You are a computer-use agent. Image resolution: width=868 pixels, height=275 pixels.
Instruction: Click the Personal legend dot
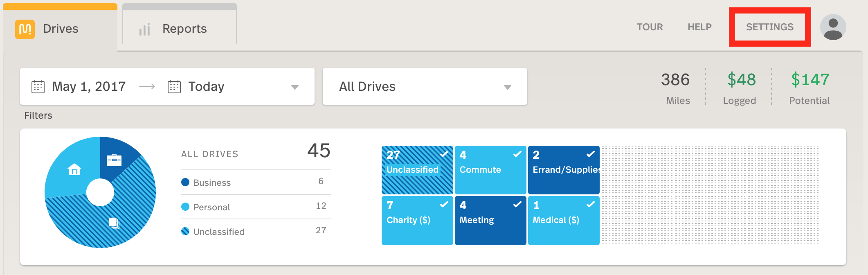click(x=185, y=207)
